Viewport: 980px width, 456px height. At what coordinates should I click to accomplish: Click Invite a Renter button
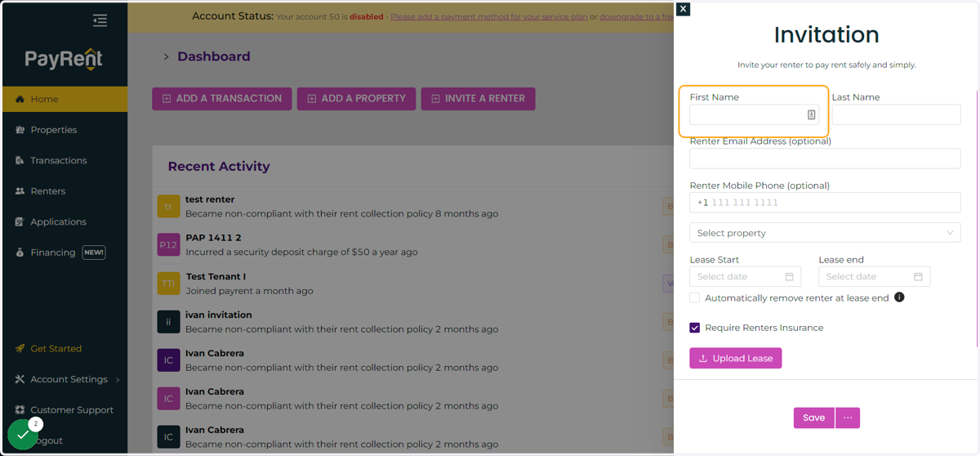tap(478, 99)
